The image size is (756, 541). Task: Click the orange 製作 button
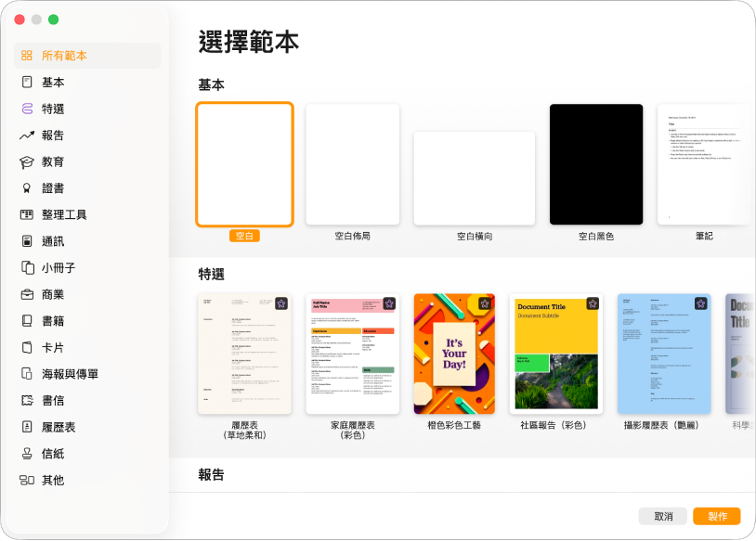717,516
